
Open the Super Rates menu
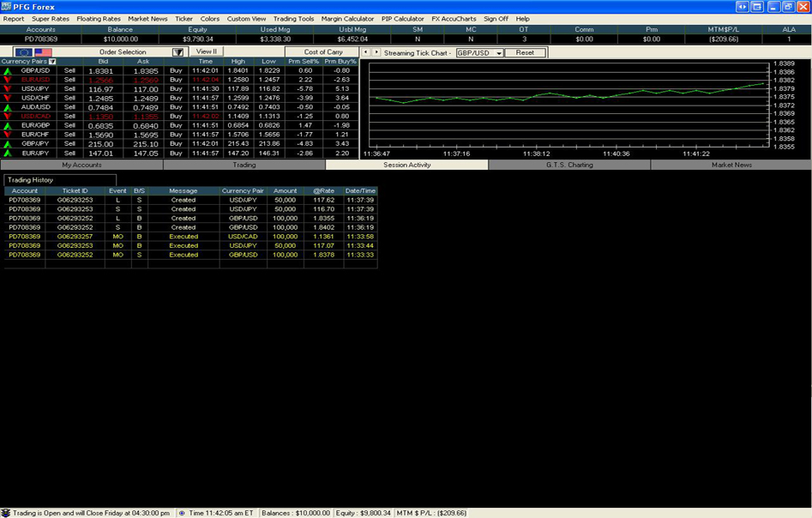[51, 19]
